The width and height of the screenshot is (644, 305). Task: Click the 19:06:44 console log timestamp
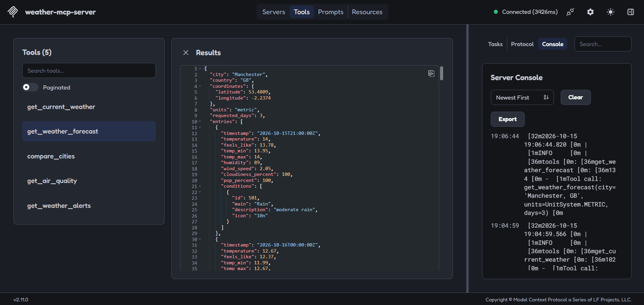[505, 136]
